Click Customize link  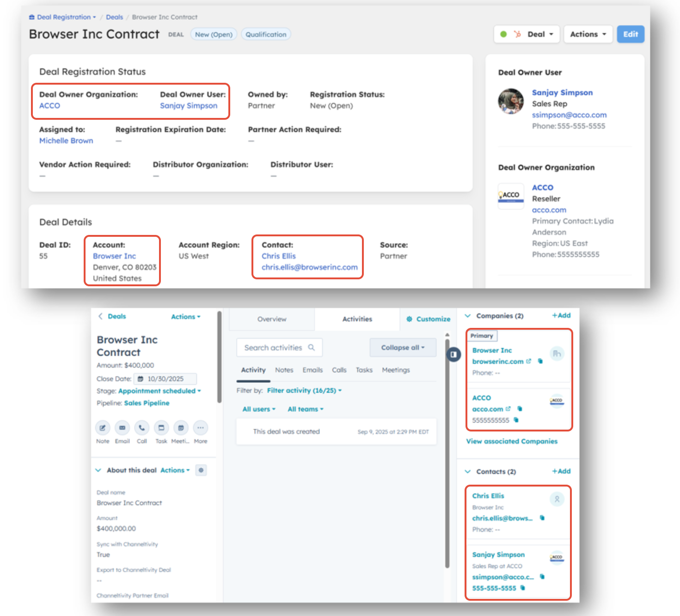(x=433, y=319)
